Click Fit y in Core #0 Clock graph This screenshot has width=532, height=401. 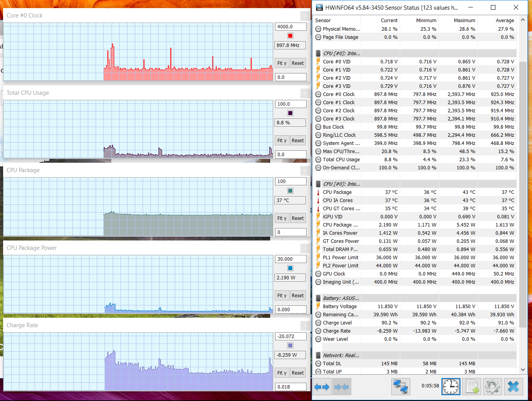tap(282, 63)
